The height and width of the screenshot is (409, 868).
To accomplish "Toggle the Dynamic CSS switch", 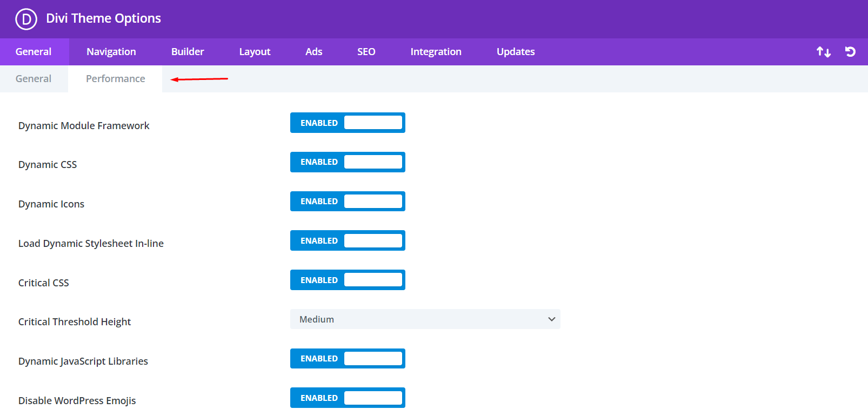I will tap(348, 162).
